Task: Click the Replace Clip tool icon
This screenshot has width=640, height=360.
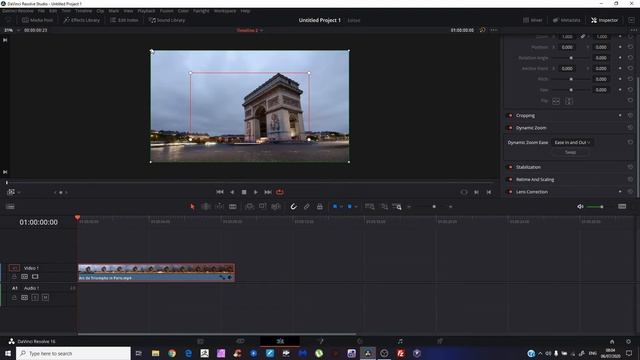Action: [x=276, y=207]
